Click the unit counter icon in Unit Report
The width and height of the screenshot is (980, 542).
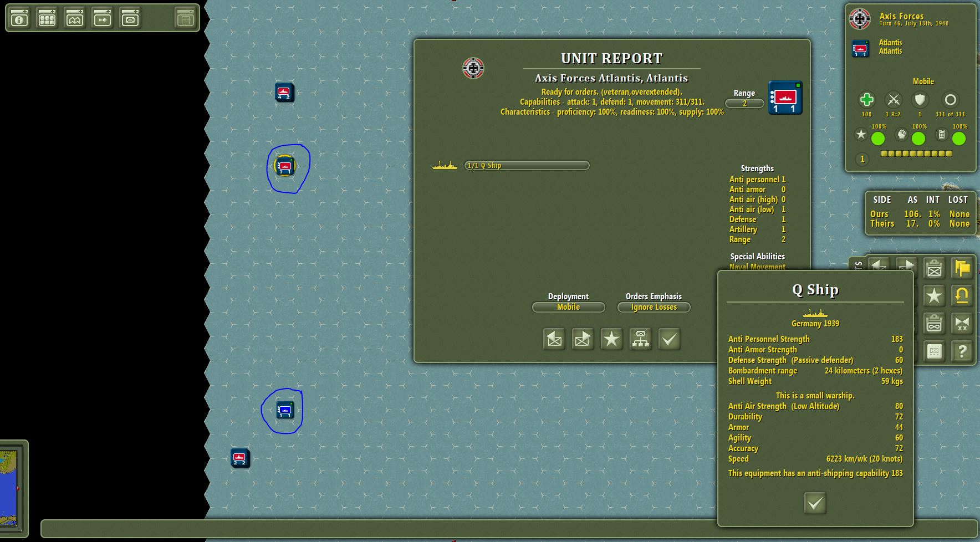point(785,98)
